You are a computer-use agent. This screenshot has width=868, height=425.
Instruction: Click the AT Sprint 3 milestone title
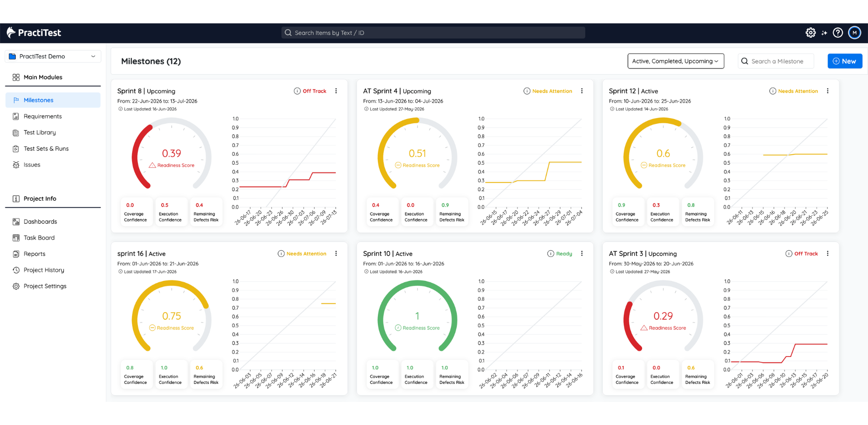coord(626,254)
